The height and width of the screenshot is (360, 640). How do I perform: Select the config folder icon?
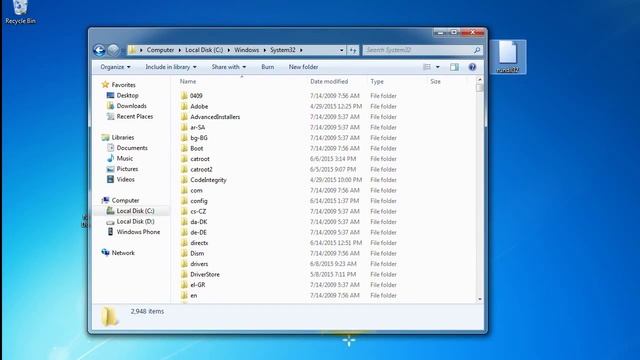click(184, 201)
